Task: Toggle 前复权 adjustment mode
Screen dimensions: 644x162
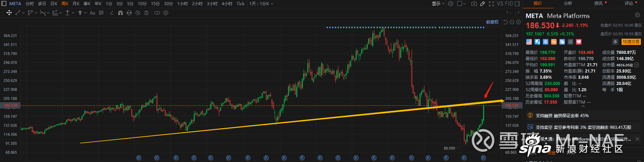Action: [x=492, y=22]
